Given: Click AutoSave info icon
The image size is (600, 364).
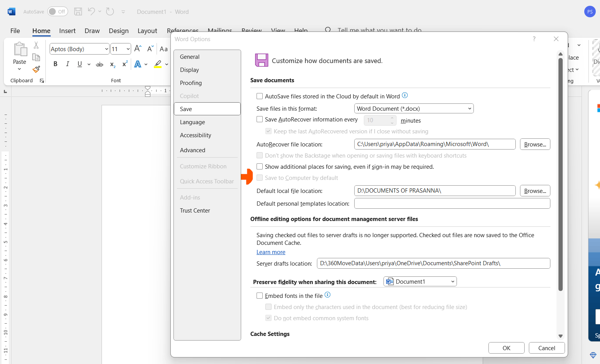Looking at the screenshot, I should click(405, 95).
